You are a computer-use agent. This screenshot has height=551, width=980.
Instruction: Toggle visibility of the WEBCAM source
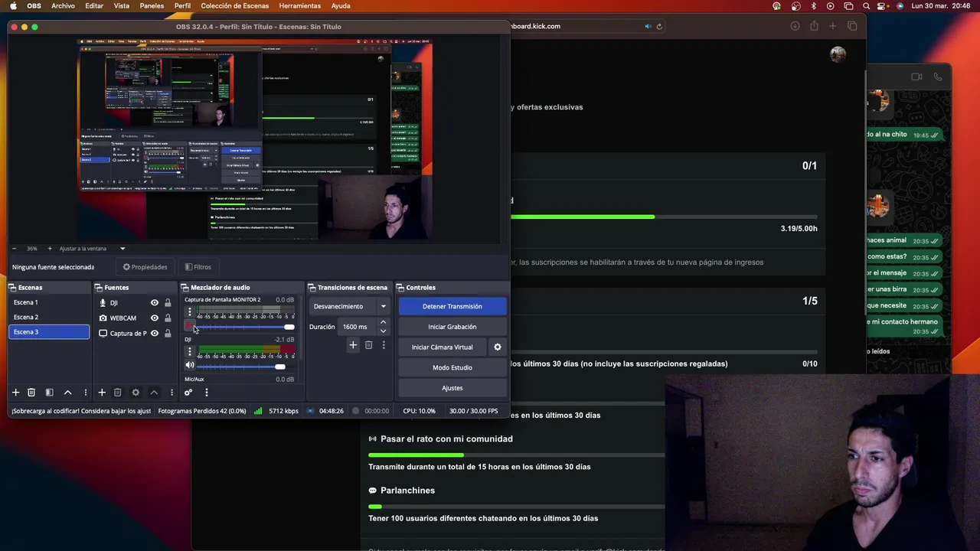155,318
